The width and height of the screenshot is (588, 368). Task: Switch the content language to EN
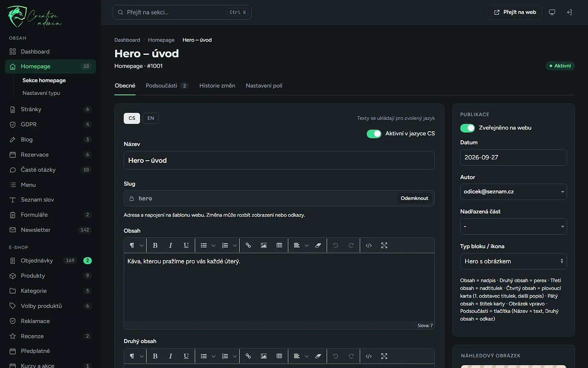(151, 118)
